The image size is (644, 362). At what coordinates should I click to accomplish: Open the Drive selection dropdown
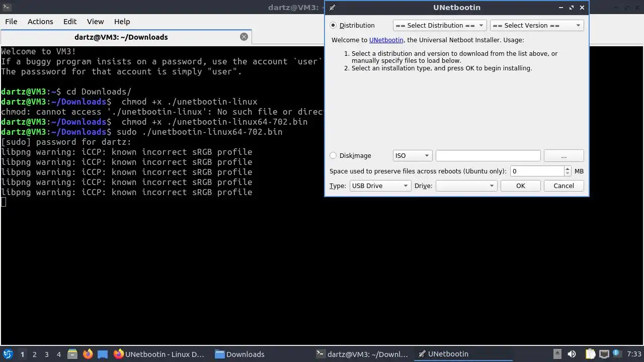[x=466, y=186]
